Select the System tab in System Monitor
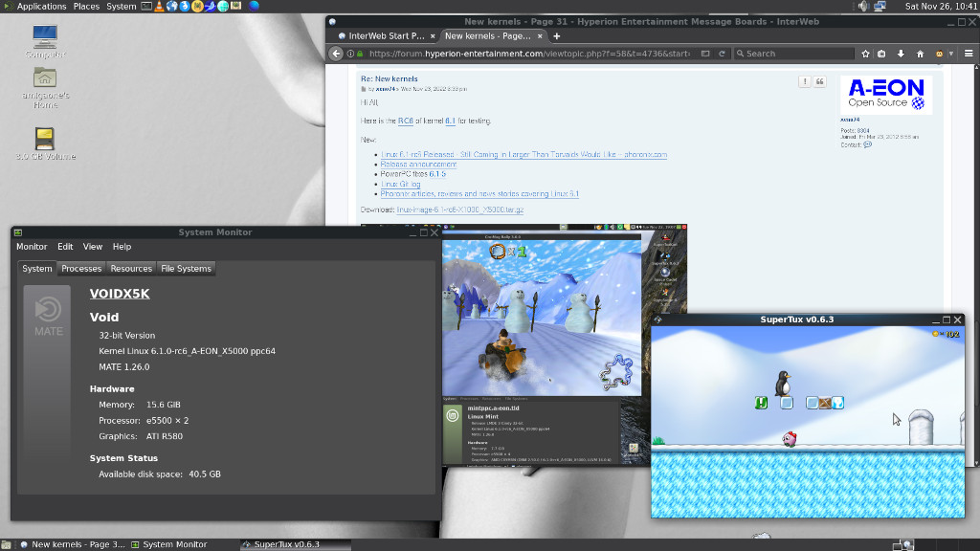Viewport: 980px width, 551px height. [x=37, y=269]
